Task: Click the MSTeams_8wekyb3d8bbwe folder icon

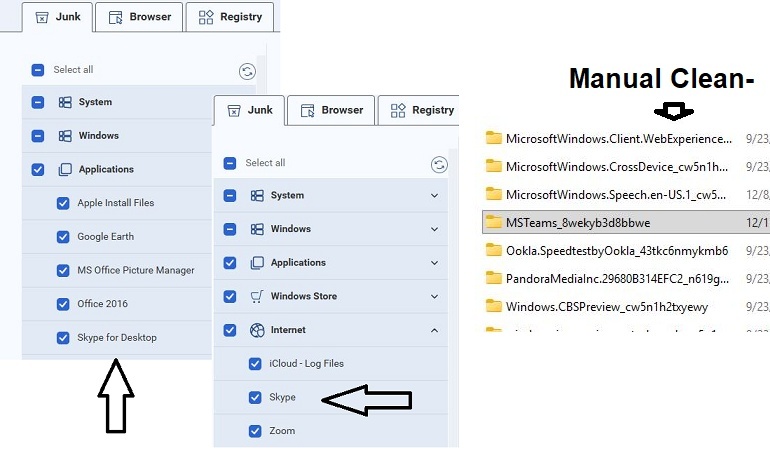Action: [x=494, y=223]
